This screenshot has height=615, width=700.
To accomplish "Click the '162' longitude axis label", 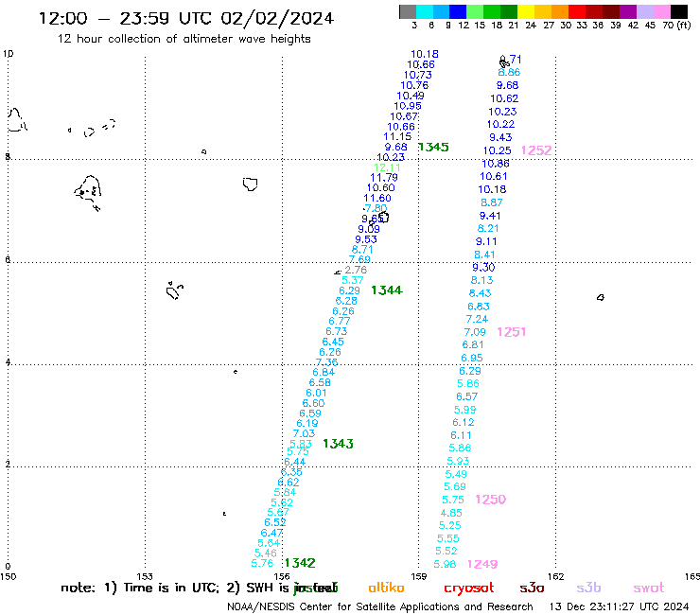I will (555, 576).
